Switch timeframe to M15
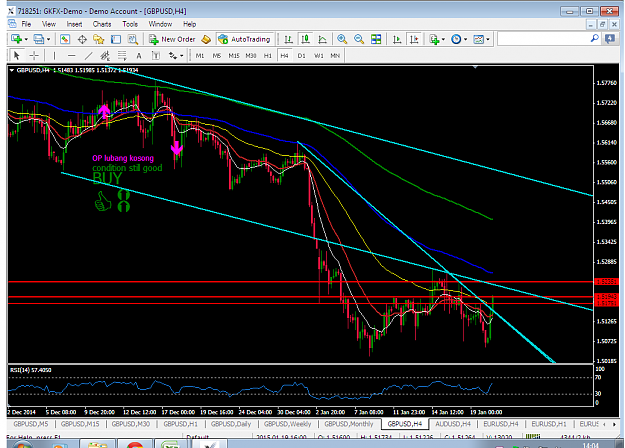The width and height of the screenshot is (625, 448). click(x=234, y=56)
